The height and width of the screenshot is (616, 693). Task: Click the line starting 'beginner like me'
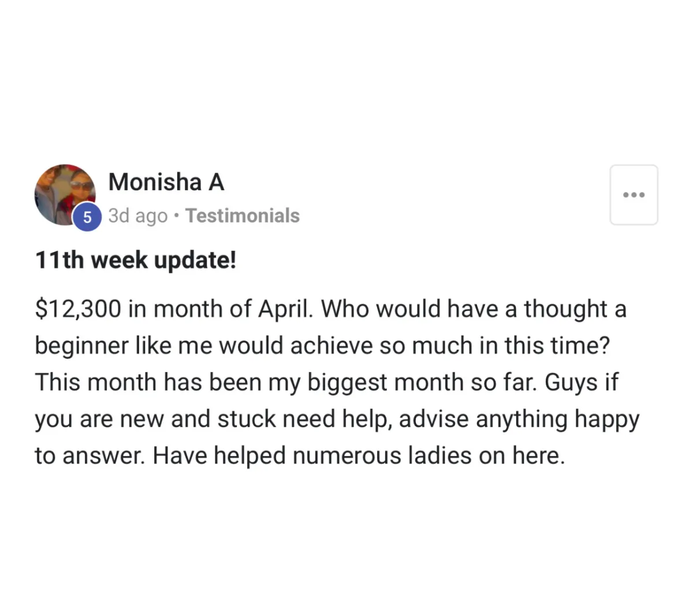pos(322,346)
